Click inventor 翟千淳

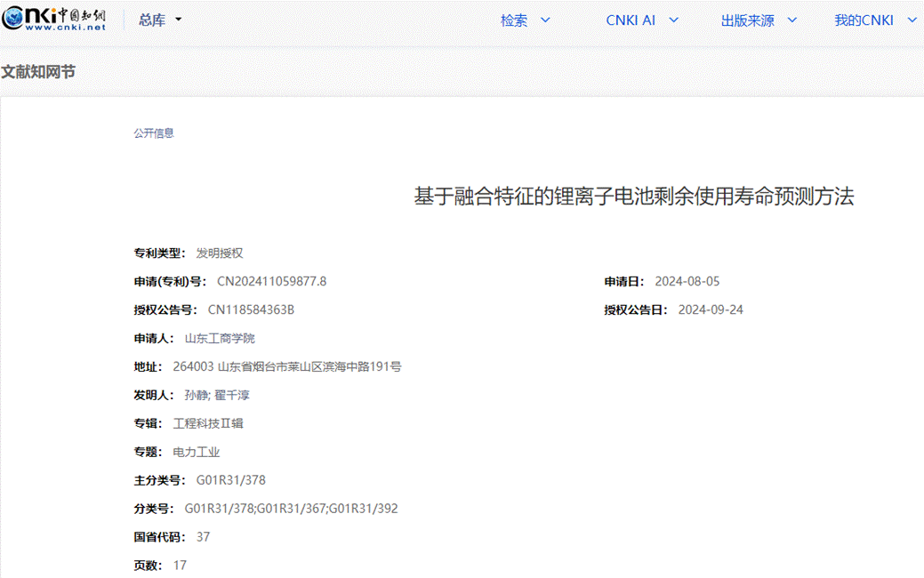pyautogui.click(x=232, y=395)
